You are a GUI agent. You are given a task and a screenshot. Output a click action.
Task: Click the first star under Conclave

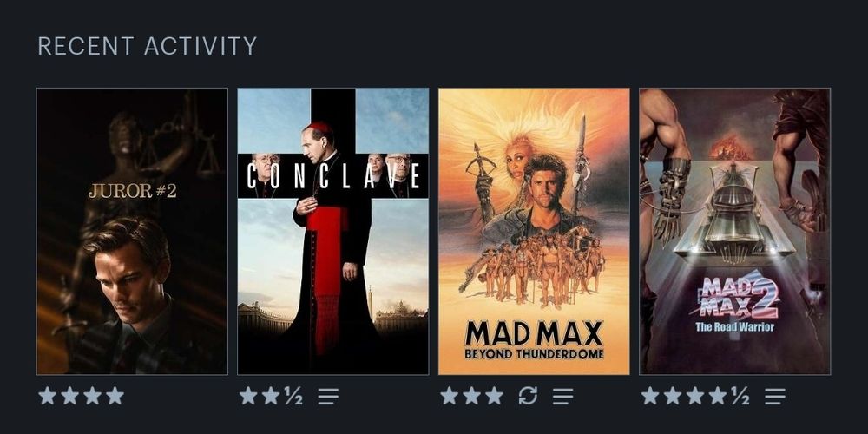pos(248,396)
